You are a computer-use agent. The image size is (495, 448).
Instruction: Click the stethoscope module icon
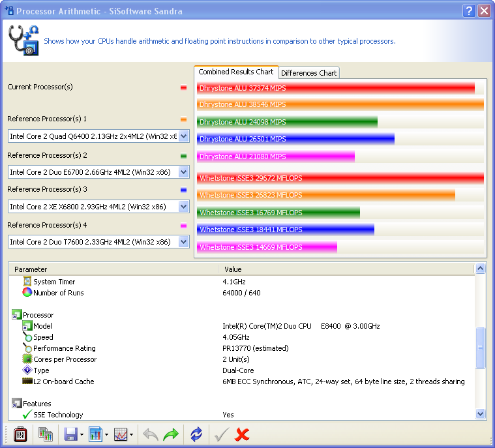(x=23, y=40)
